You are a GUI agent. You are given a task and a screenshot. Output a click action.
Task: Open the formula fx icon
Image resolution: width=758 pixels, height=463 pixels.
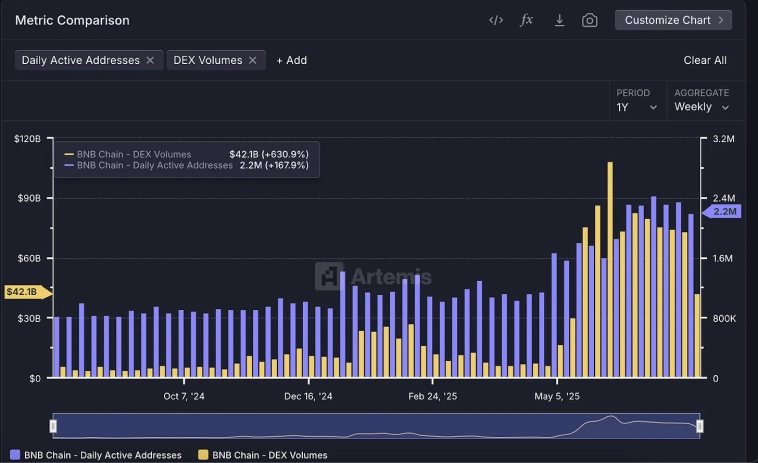527,20
